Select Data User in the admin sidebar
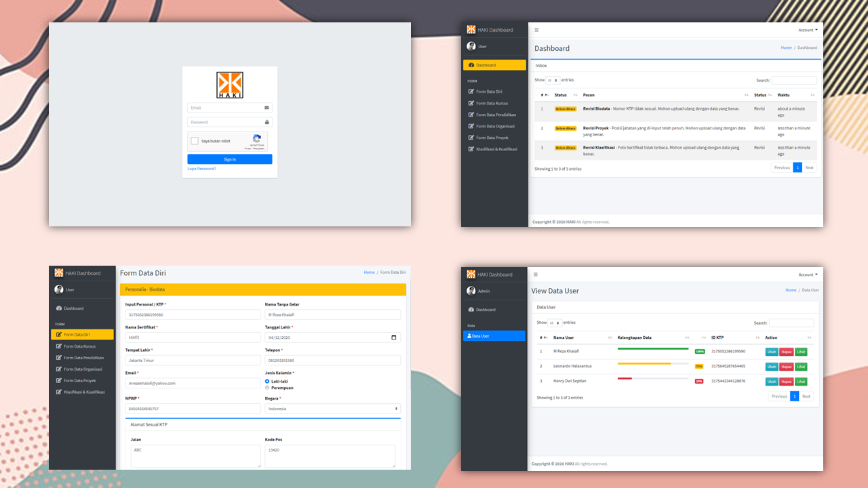This screenshot has height=488, width=868. [x=494, y=335]
